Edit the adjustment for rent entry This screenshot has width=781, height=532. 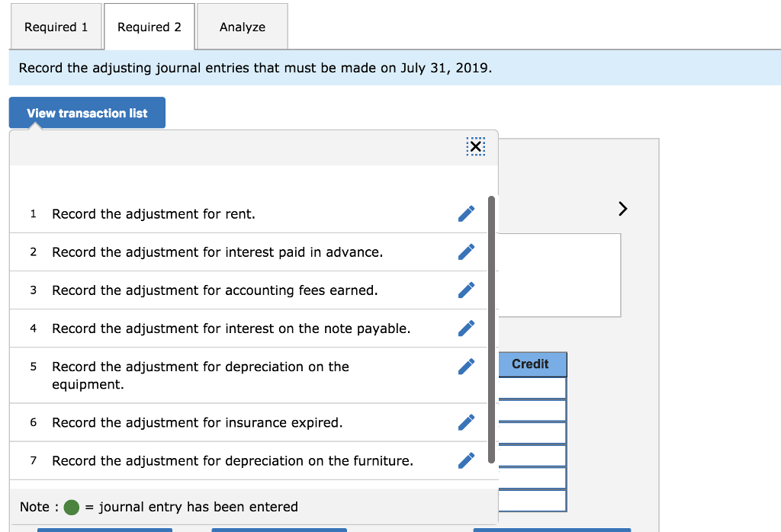(x=466, y=213)
